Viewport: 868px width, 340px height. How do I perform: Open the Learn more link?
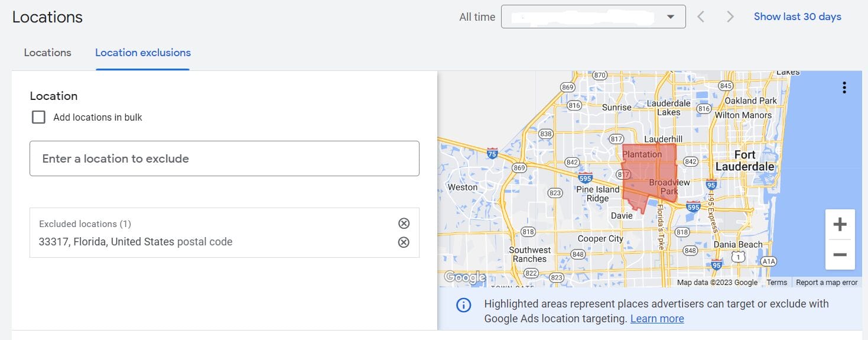click(x=656, y=319)
